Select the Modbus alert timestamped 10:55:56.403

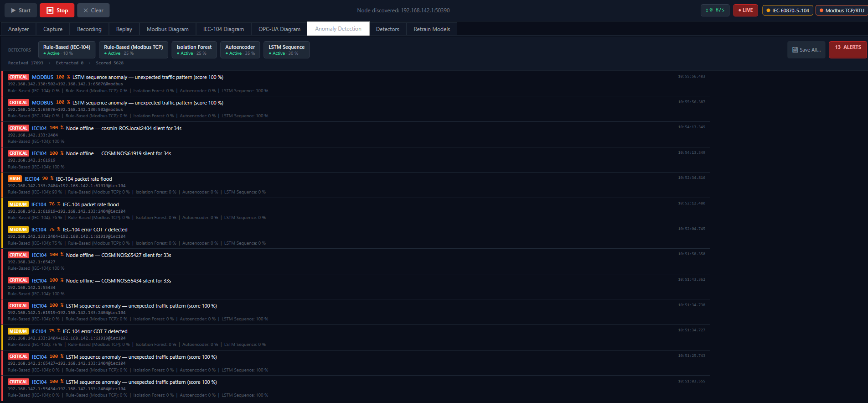coord(356,84)
